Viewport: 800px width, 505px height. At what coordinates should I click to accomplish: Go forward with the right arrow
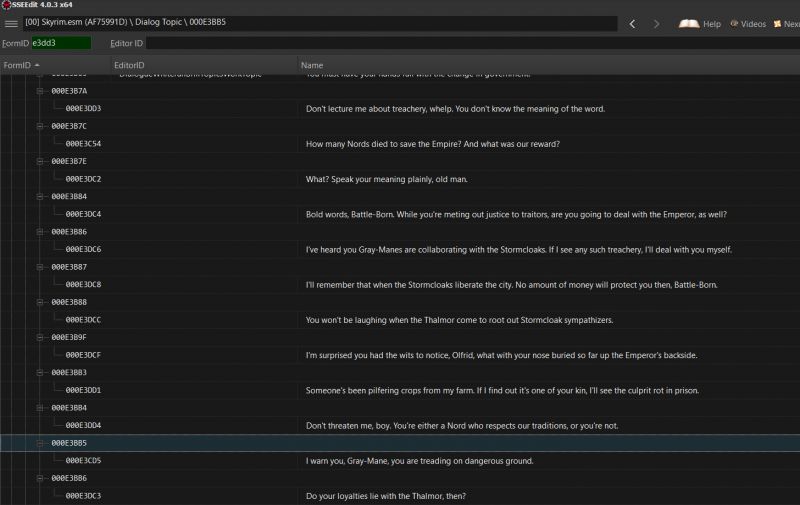tap(656, 24)
